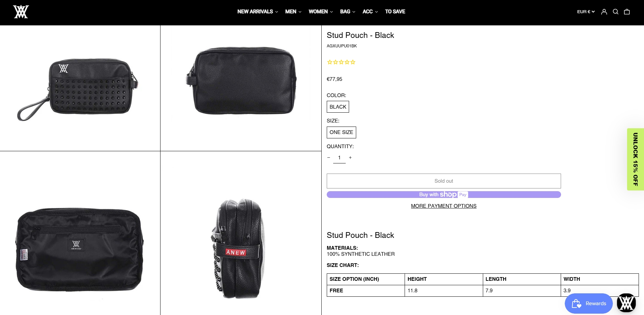The height and width of the screenshot is (315, 644).
Task: Open the round ANEW chat widget
Action: click(x=626, y=303)
